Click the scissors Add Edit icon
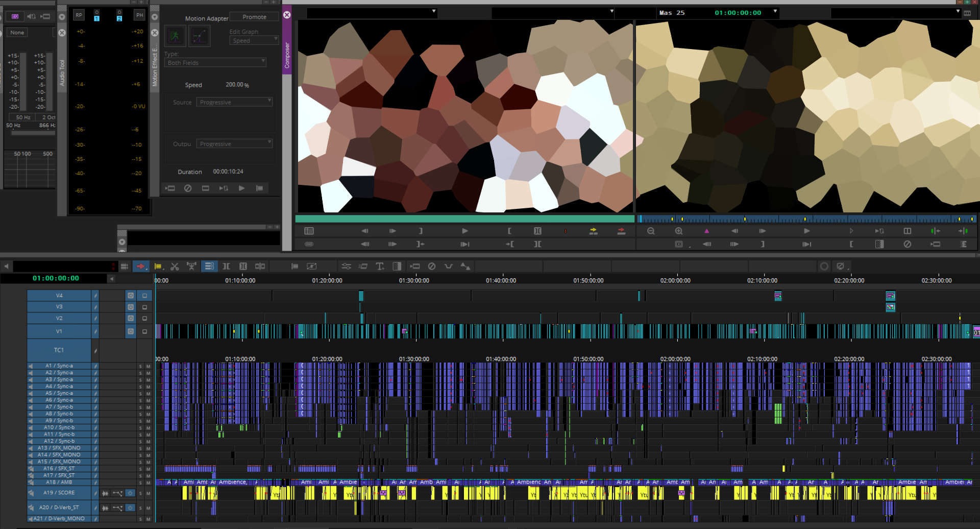Screen dimensions: 980x529 (175, 266)
